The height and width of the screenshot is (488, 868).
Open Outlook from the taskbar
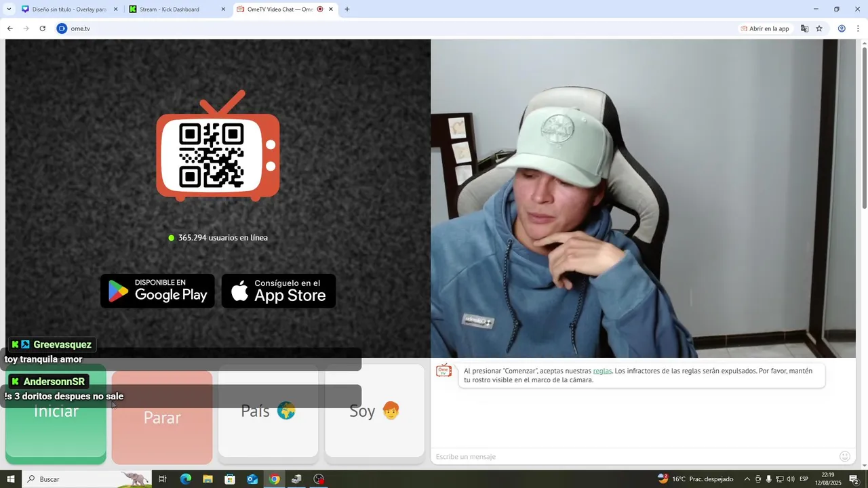click(252, 479)
